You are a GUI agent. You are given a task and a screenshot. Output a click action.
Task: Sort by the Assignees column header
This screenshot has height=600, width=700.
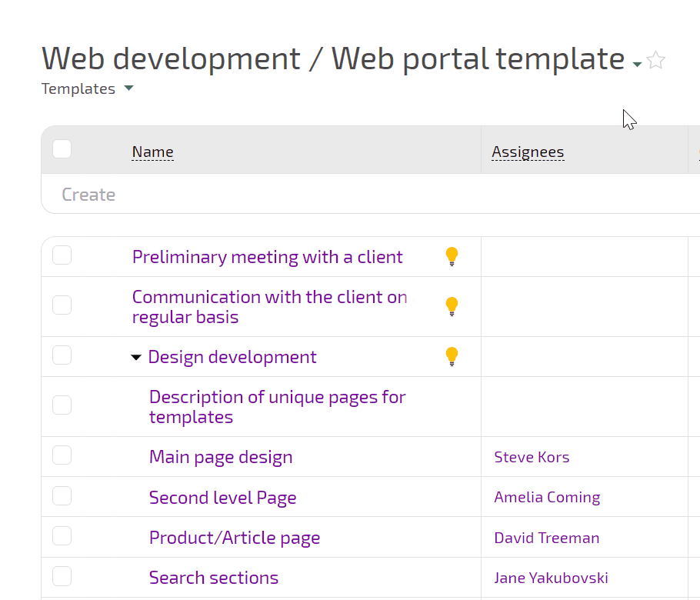click(528, 152)
